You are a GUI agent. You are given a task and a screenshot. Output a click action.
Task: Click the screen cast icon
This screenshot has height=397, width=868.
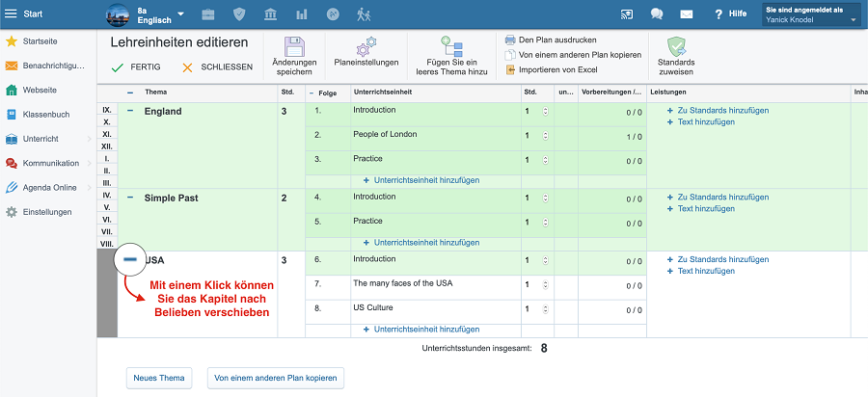627,14
